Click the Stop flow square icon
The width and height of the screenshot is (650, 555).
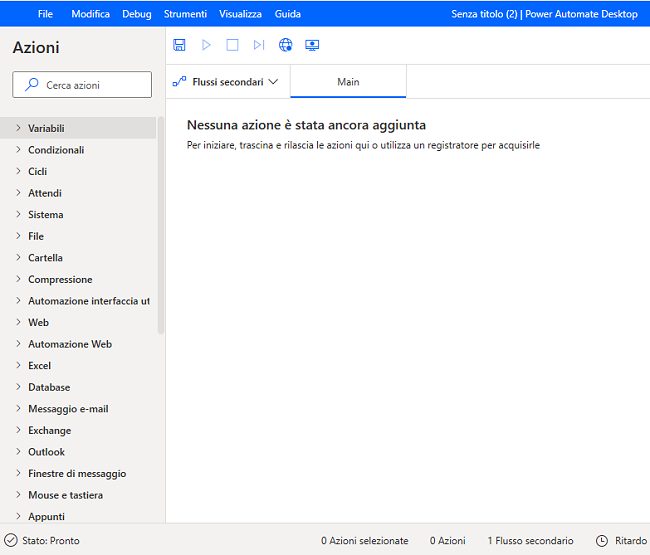[x=232, y=45]
